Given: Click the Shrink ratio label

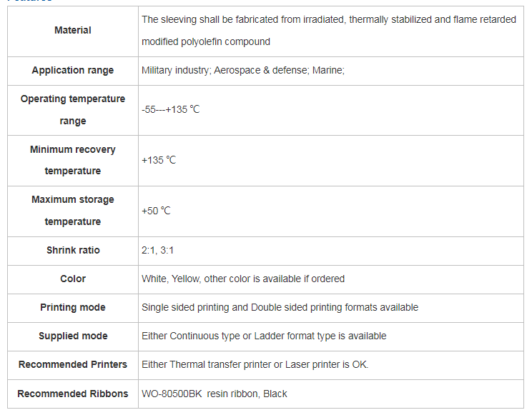Looking at the screenshot, I should [x=73, y=251].
